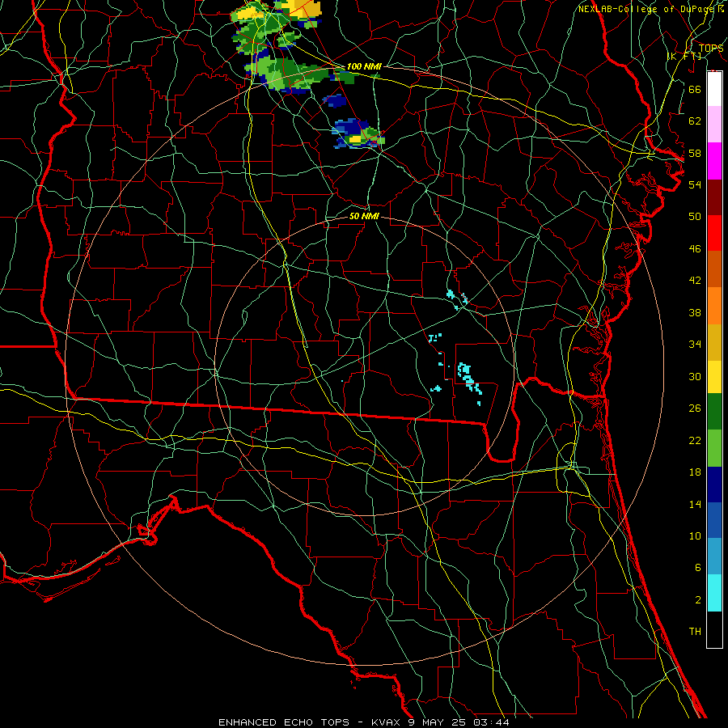Click the legend value '6'

(698, 568)
